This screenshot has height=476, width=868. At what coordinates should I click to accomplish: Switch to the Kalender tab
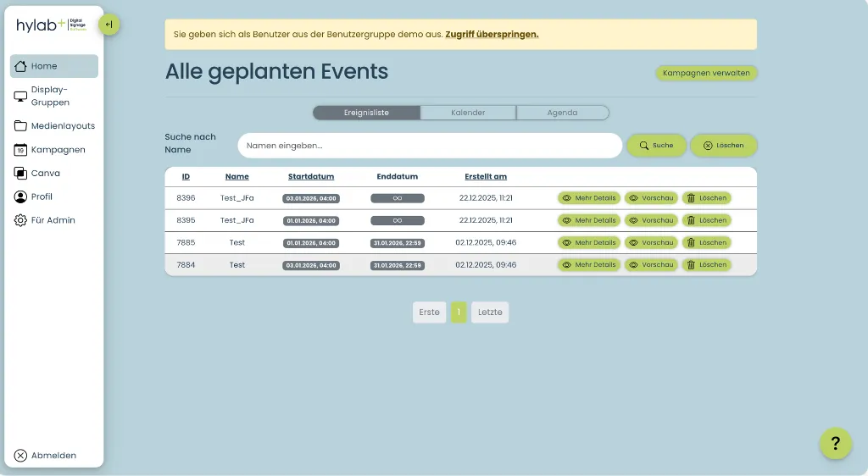click(x=468, y=113)
